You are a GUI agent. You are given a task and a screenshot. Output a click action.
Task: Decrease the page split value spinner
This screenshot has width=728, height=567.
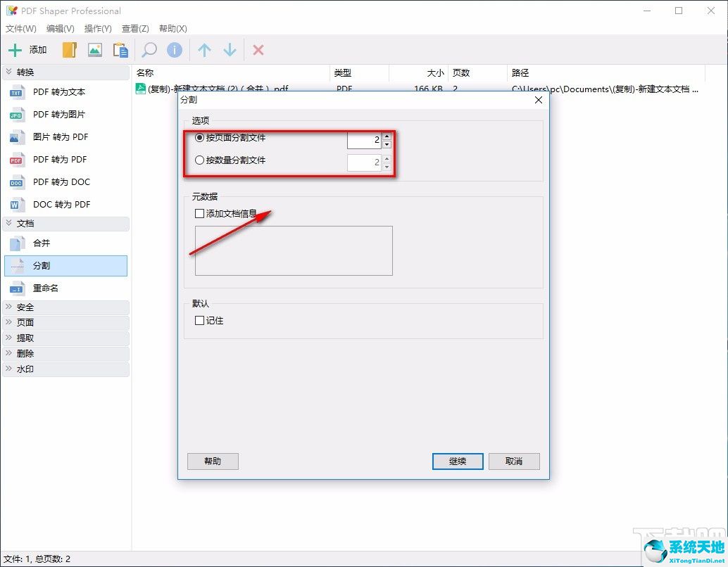[x=387, y=144]
